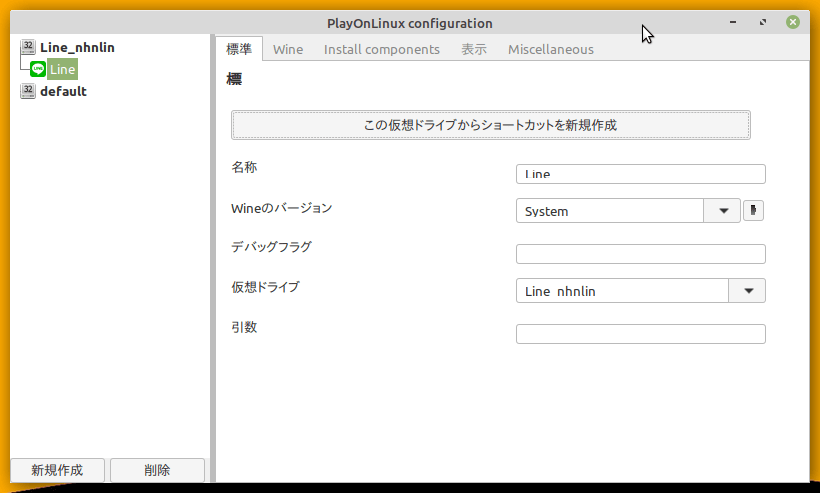Click the Line_nhnlin 32-bit drive icon

coord(28,47)
